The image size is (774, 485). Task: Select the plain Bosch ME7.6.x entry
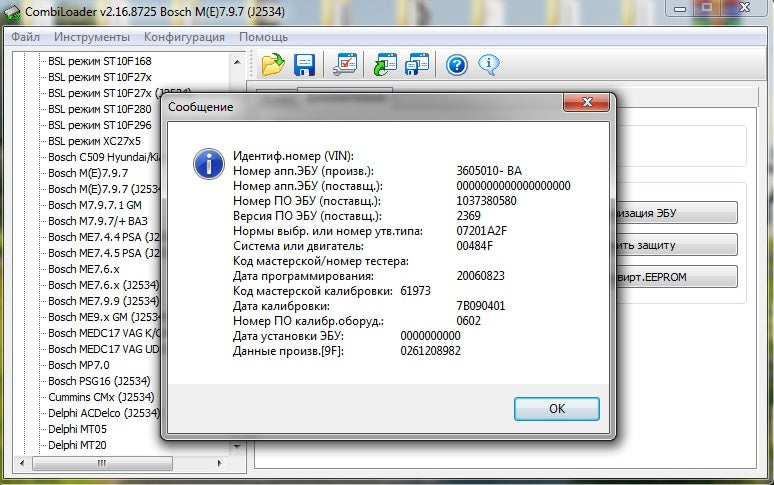tap(84, 269)
